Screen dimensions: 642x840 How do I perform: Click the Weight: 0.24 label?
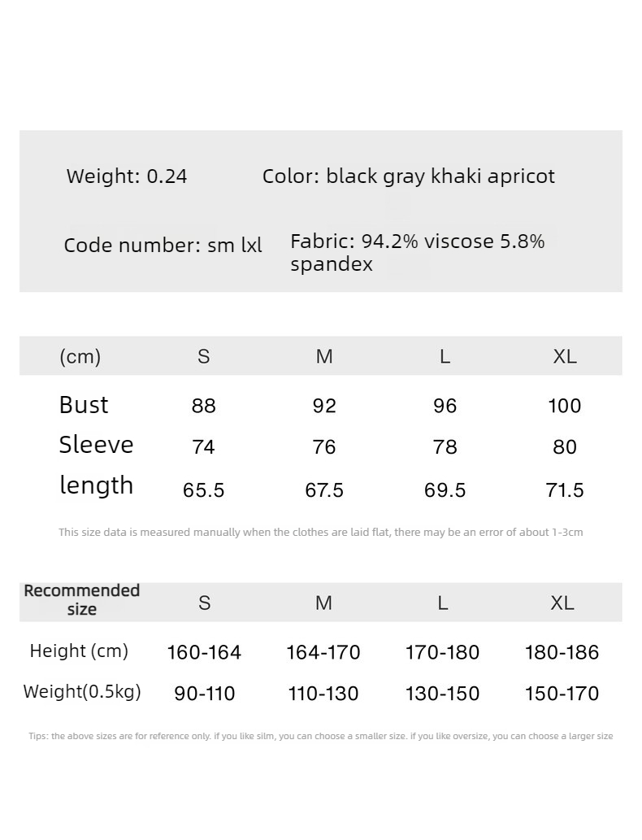pyautogui.click(x=126, y=176)
